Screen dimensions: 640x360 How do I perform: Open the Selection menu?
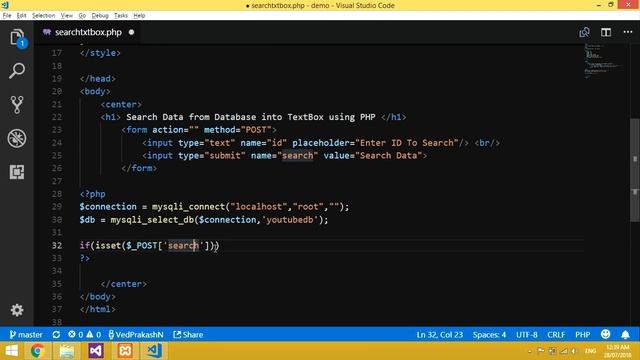tap(43, 16)
